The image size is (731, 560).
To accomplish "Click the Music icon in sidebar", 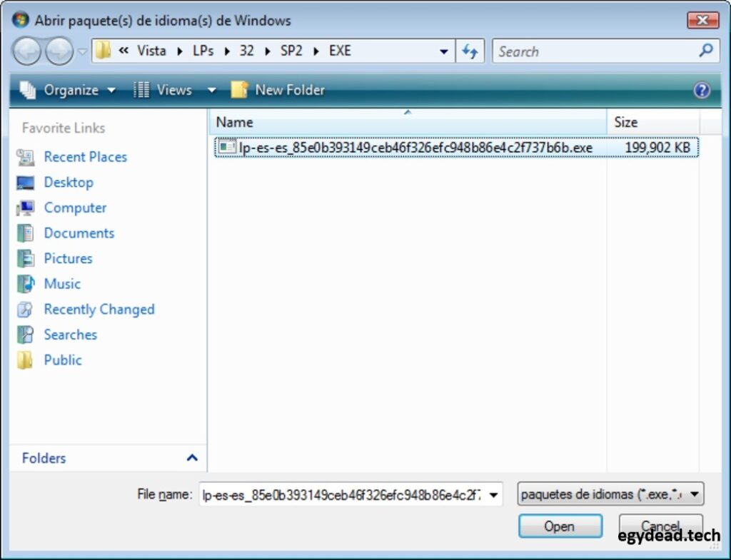I will click(x=25, y=283).
